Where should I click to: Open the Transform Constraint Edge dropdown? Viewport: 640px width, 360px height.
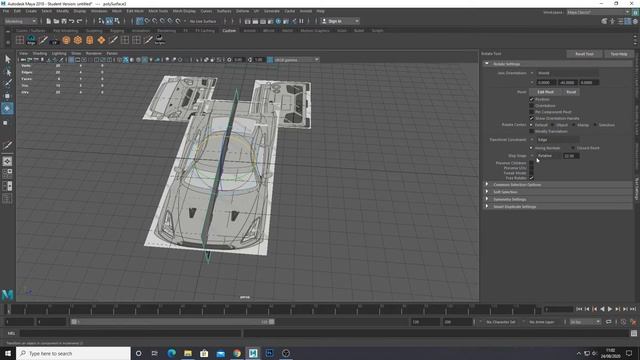point(557,140)
